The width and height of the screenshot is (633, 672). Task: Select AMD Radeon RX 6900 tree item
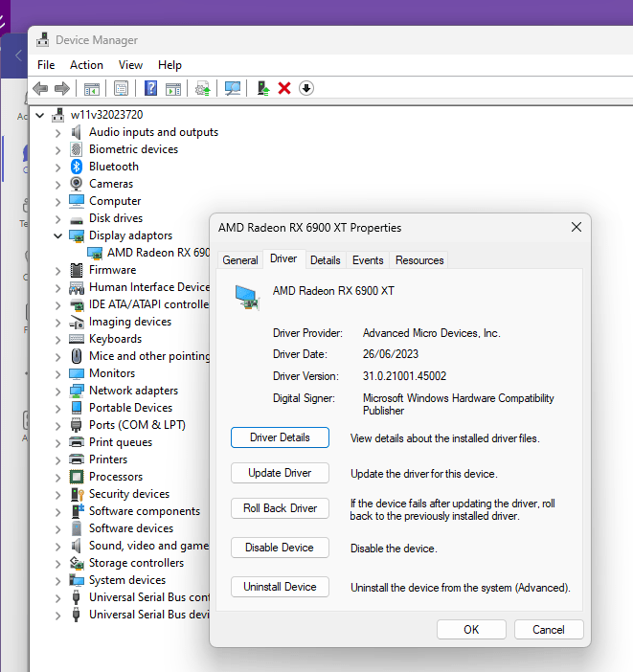(158, 253)
